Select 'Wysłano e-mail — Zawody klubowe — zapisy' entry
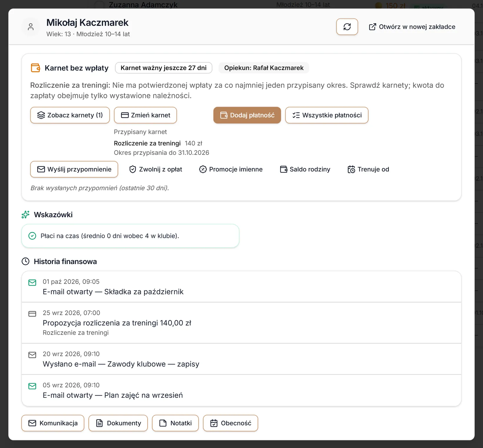The image size is (483, 448). click(241, 359)
